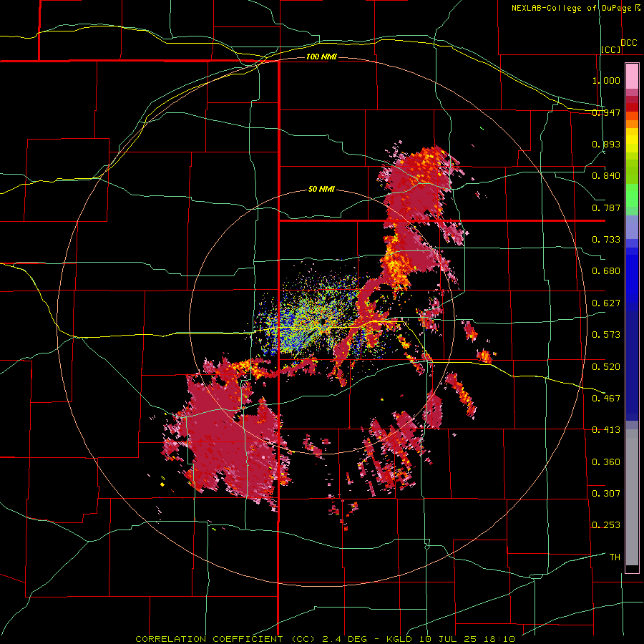Click the 0.253 color scale value
Screen dimensions: 644x644
(606, 525)
